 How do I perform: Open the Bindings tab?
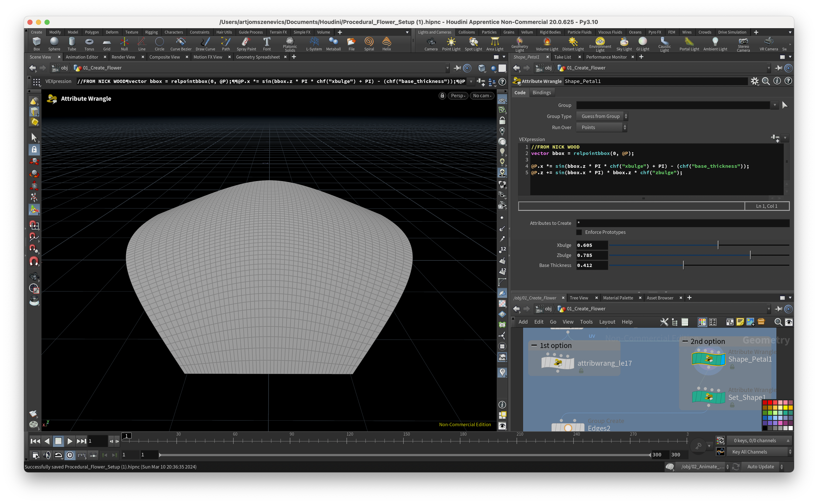tap(541, 93)
